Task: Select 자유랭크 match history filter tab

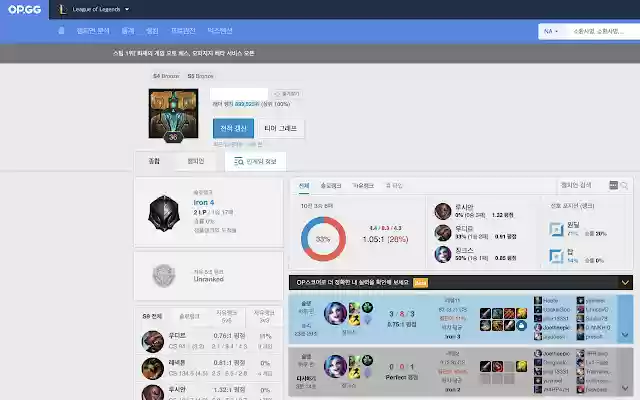Action: point(363,186)
